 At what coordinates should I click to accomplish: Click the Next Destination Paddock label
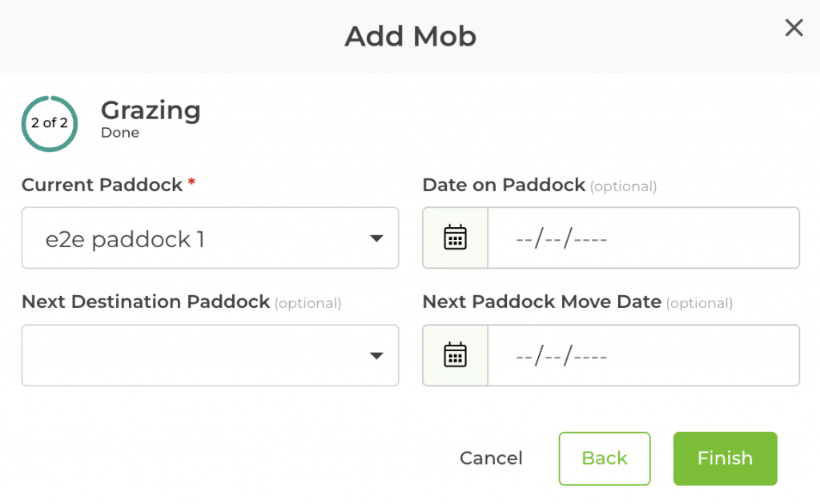[146, 302]
